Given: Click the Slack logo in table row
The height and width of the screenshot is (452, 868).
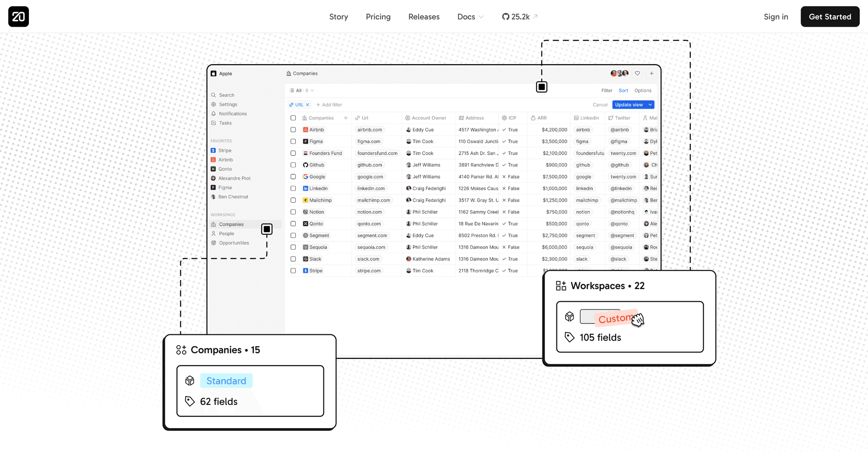Looking at the screenshot, I should click(x=306, y=259).
